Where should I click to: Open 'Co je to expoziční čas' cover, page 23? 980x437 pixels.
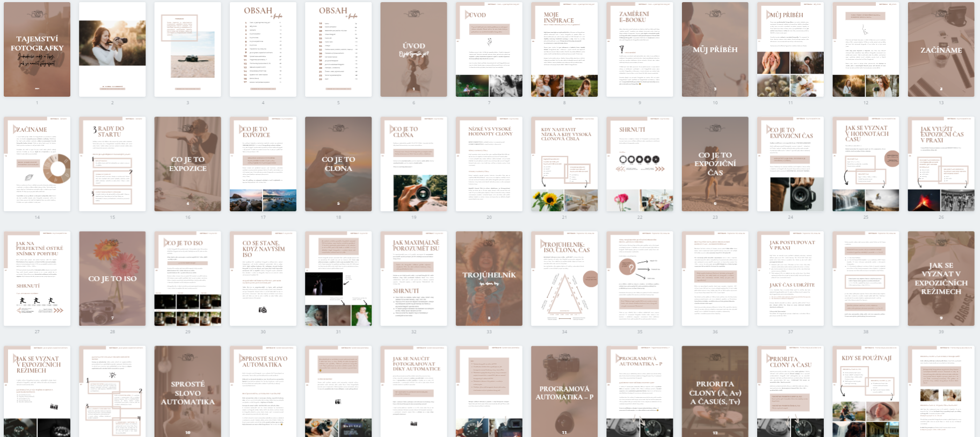(715, 164)
